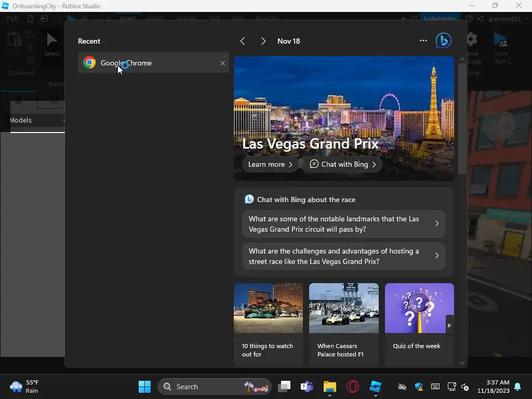Screen dimensions: 532x399
Task: Open the notification bell in the taskbar
Action: [x=518, y=387]
